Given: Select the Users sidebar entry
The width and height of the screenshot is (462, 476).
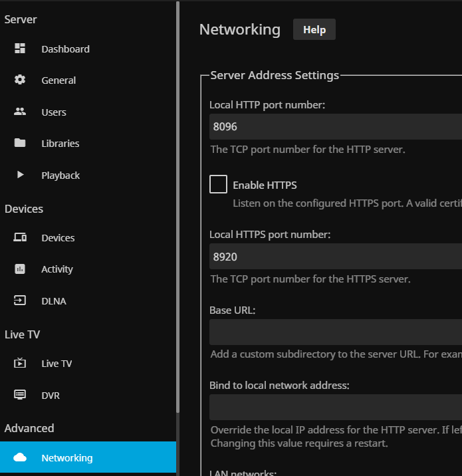Looking at the screenshot, I should (x=54, y=112).
